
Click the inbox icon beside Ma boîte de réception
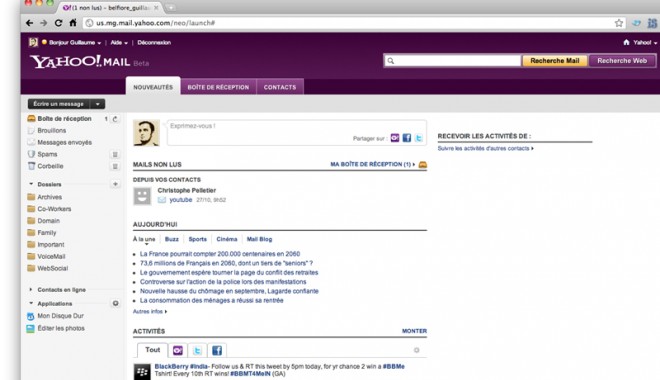423,165
